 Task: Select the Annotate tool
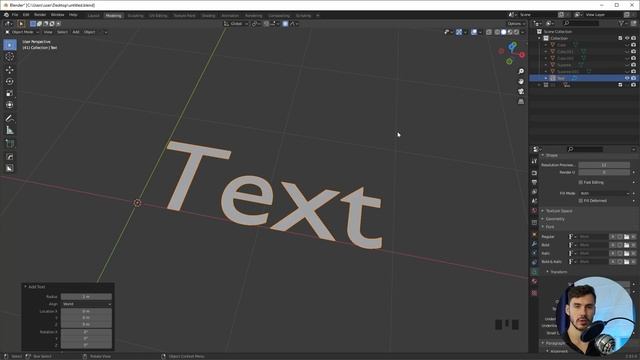(10, 118)
